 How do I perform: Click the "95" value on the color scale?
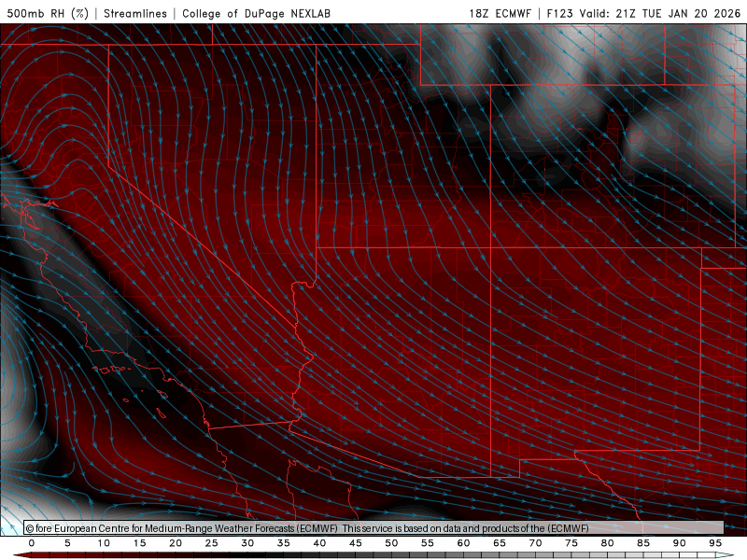pyautogui.click(x=715, y=543)
